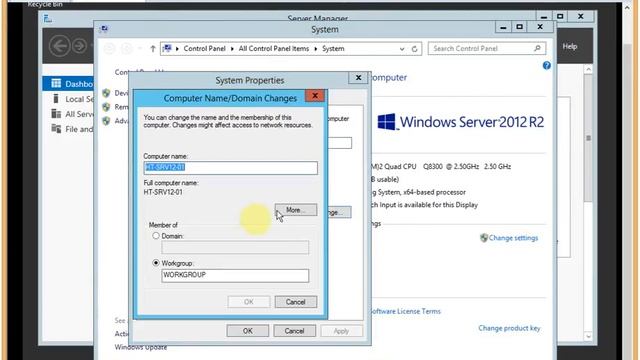Click the greyed OK button in domain changes dialog

click(249, 302)
